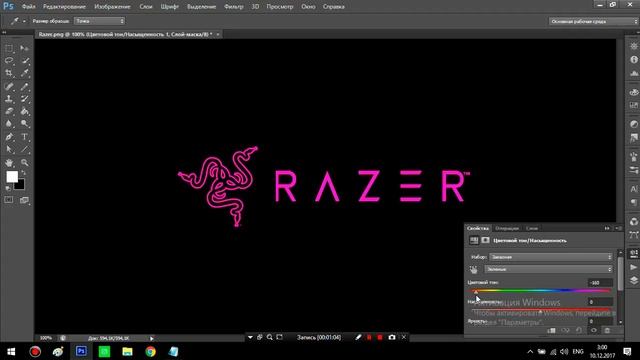
Task: Click the saturation value input field
Action: pos(600,302)
